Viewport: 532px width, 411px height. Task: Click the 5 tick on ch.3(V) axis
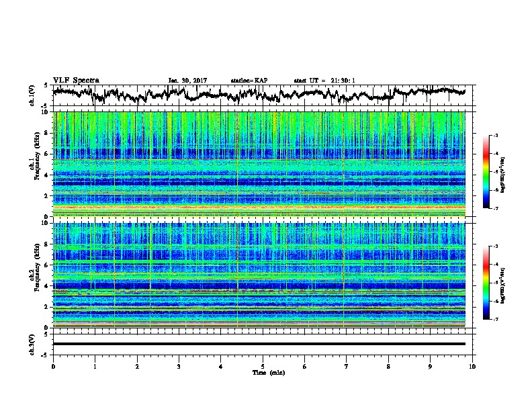(46, 334)
